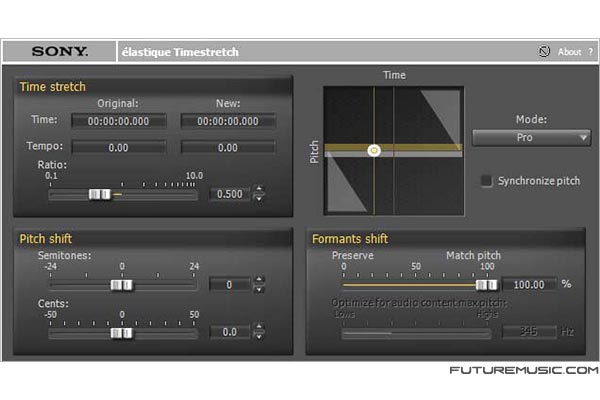This screenshot has height=400, width=600.
Task: Click the SONY logo in the header
Action: click(x=60, y=51)
